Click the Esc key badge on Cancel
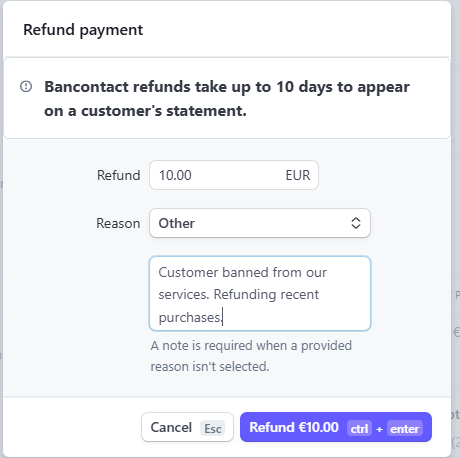Viewport: 460px width, 458px height. (213, 428)
